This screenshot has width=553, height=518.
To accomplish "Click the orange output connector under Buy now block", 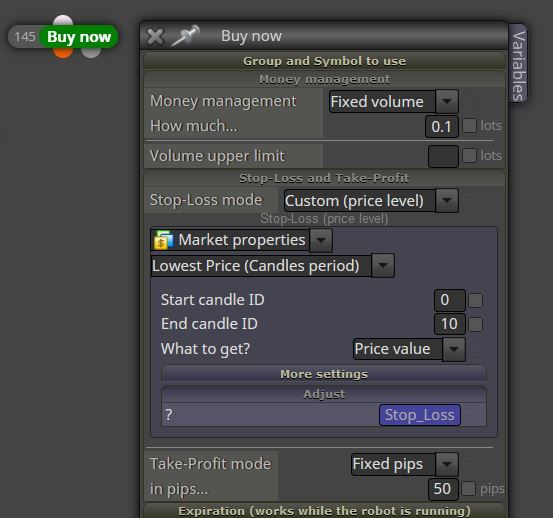I will click(x=63, y=53).
